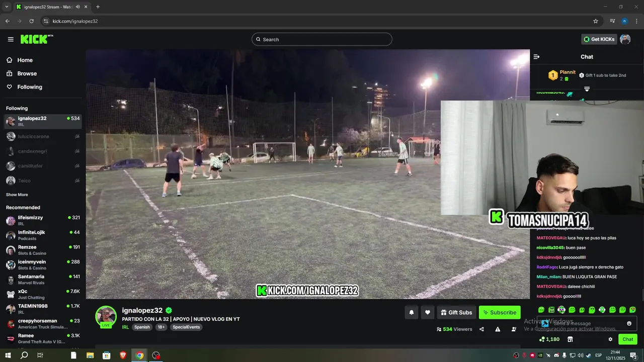Open Windows Start menu
The height and width of the screenshot is (362, 644).
coord(8,355)
